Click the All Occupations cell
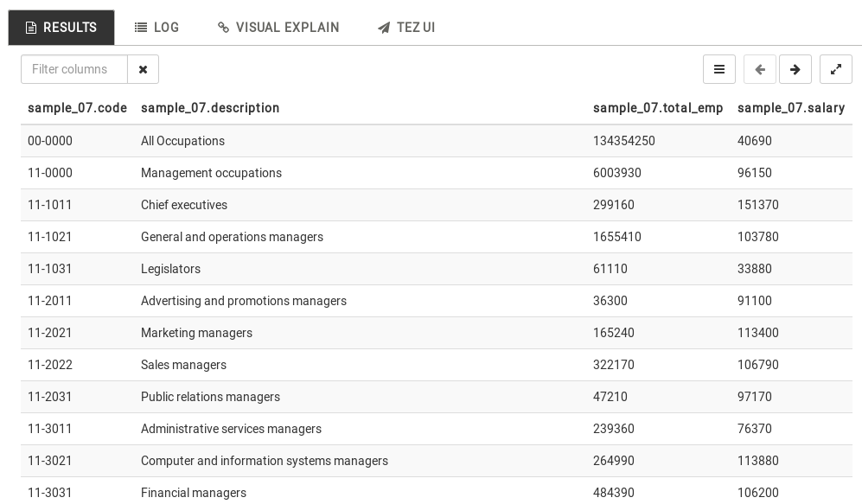The image size is (862, 504). click(182, 141)
